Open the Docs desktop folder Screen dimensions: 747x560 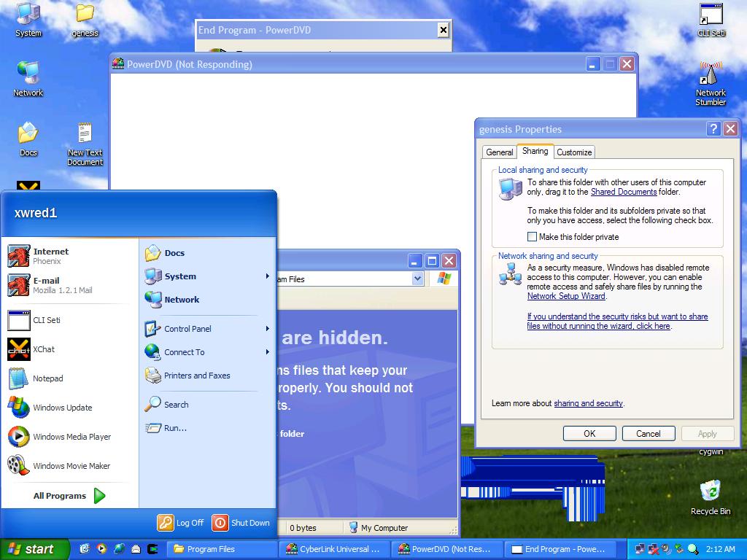[x=28, y=139]
